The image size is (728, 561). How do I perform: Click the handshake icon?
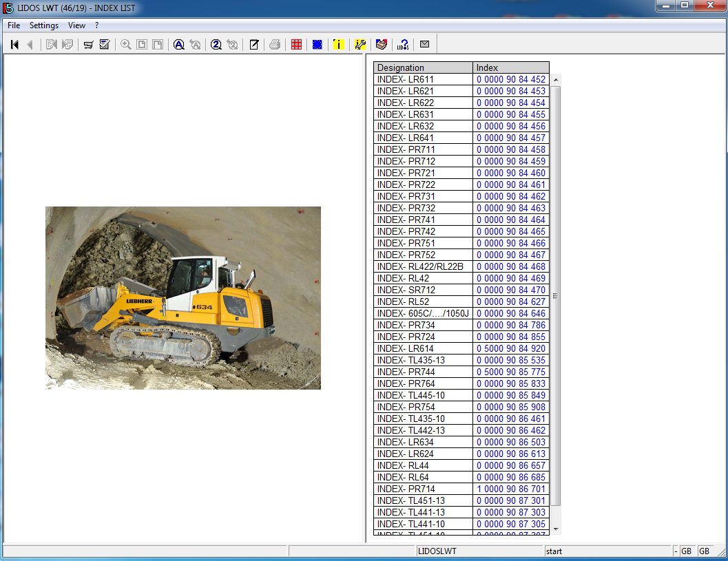pyautogui.click(x=382, y=45)
